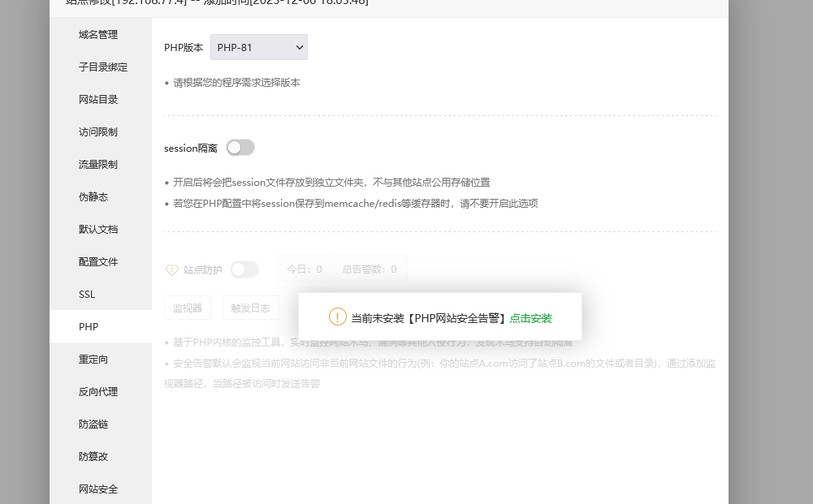Open the 流量限制 settings tab
The width and height of the screenshot is (813, 504).
(98, 165)
